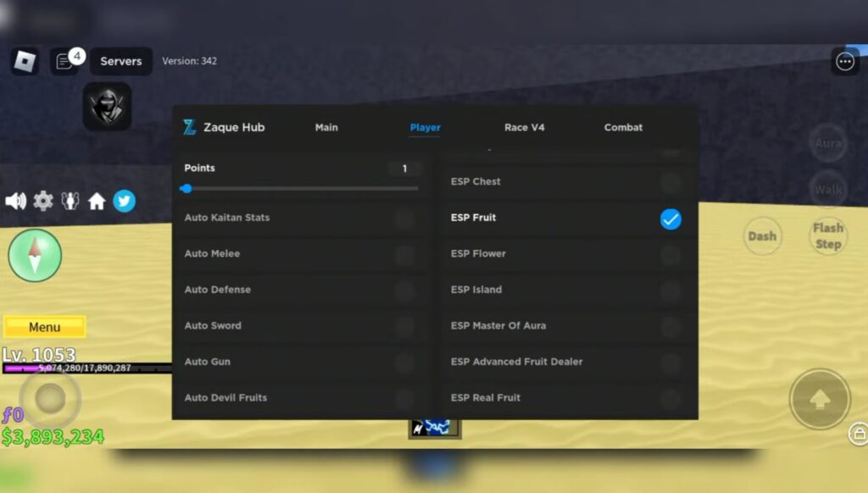Click the Points value field showing 1

pyautogui.click(x=404, y=169)
